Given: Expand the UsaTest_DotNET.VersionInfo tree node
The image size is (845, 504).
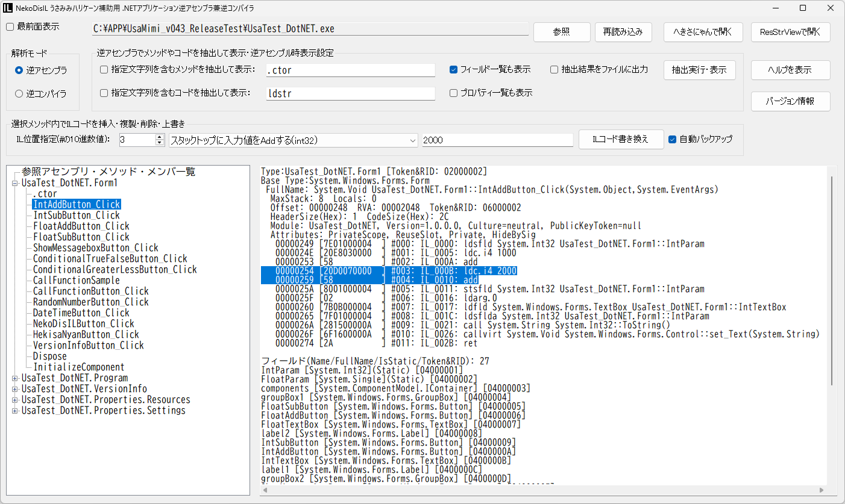Looking at the screenshot, I should tap(15, 389).
